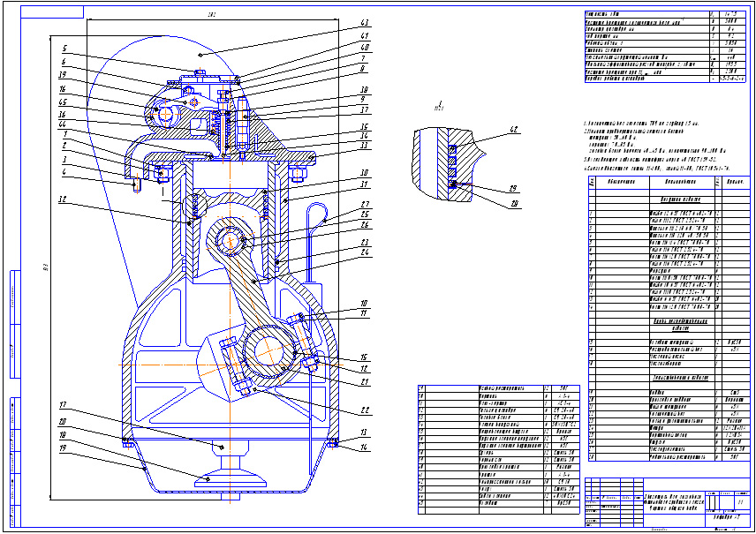Click dipstick callout number 27

[x=365, y=205]
